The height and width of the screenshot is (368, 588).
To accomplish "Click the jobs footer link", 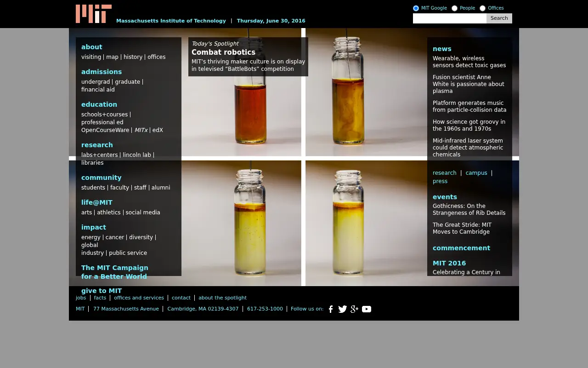I will pyautogui.click(x=81, y=298).
